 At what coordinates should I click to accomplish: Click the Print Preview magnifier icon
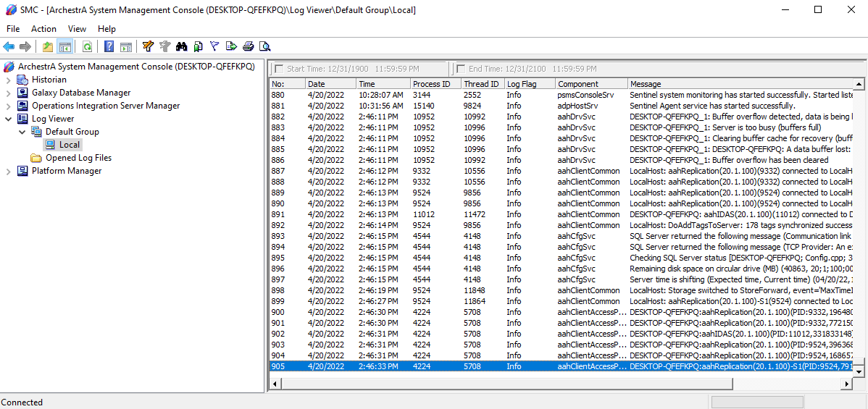tap(265, 46)
